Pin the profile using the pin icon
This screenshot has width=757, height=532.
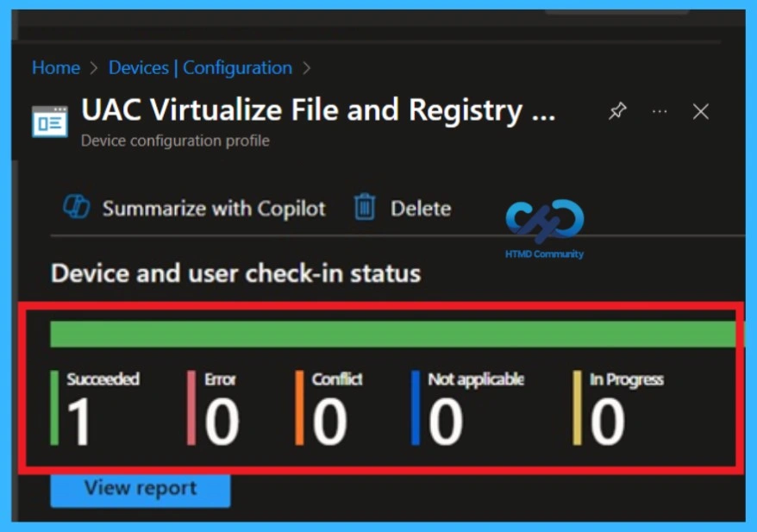tap(616, 111)
